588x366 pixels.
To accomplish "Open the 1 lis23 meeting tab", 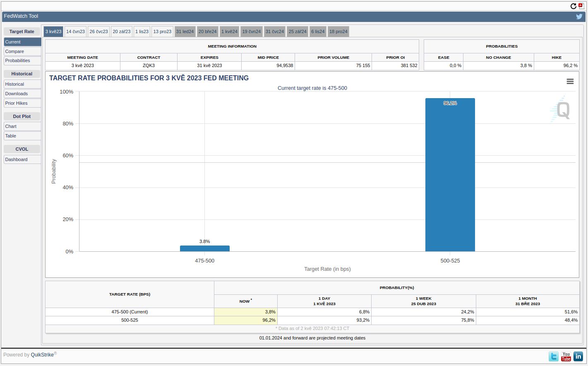I will 142,31.
